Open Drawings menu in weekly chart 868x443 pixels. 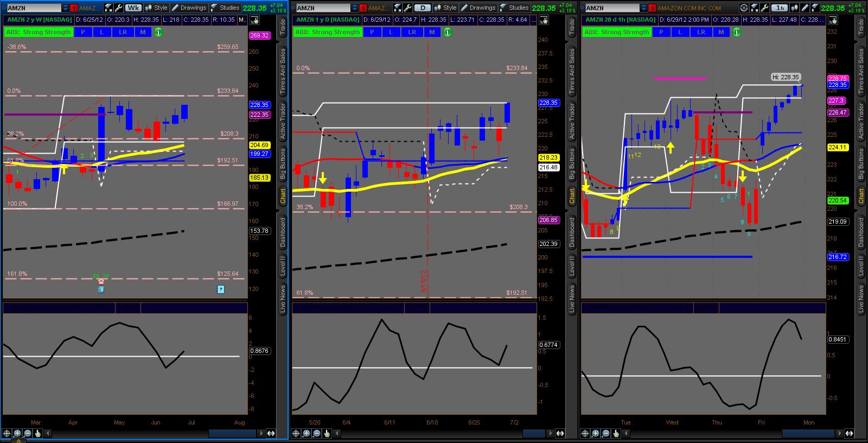pos(189,8)
